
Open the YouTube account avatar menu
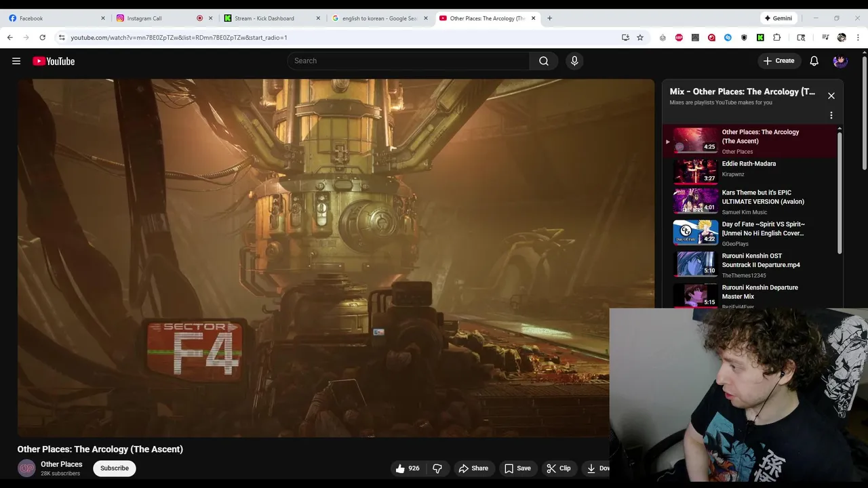click(x=840, y=61)
